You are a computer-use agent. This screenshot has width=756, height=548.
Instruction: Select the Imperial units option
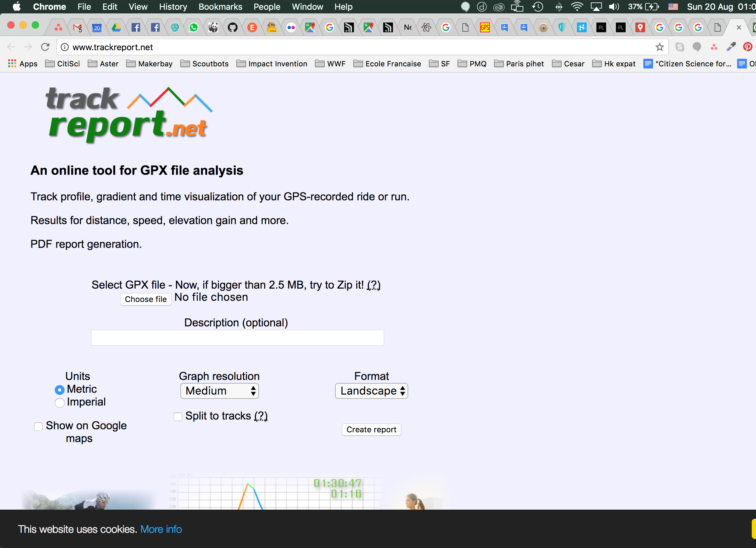click(60, 402)
